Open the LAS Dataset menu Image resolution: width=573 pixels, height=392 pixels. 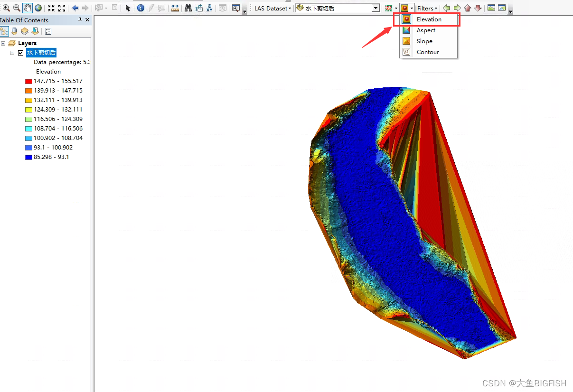coord(271,8)
